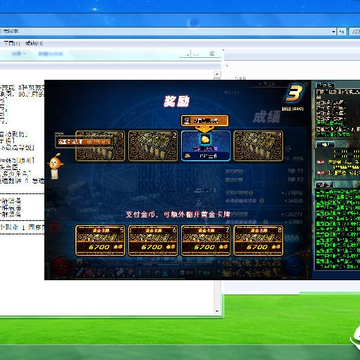Click the gold nugget item icon
Viewport: 360px width, 360px height.
click(x=205, y=139)
